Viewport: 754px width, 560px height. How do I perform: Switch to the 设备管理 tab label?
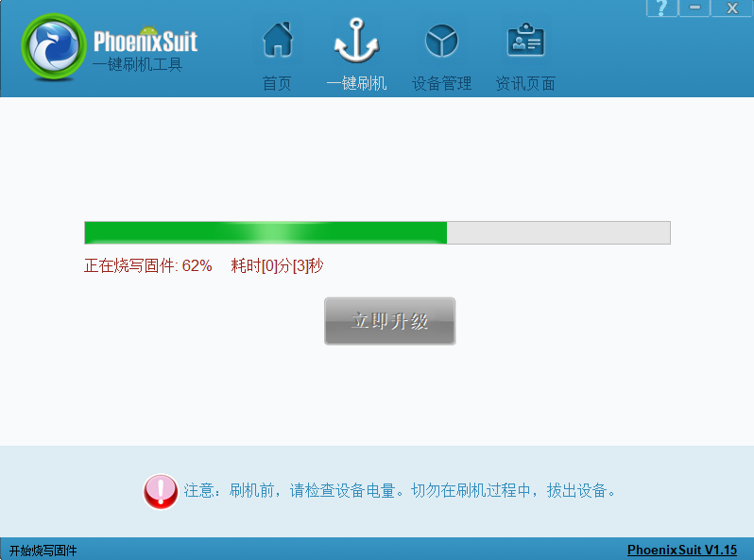tap(441, 84)
